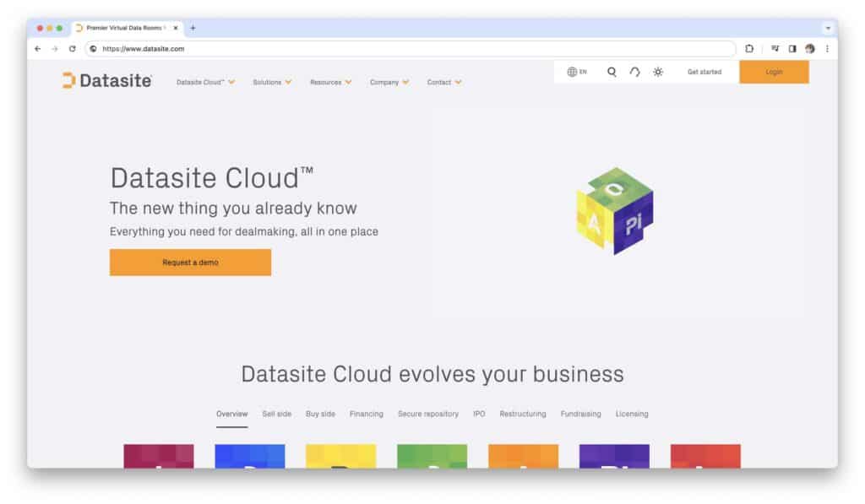Screen dimensions: 865x504
Task: Open the site search magnifier icon
Action: [x=612, y=72]
